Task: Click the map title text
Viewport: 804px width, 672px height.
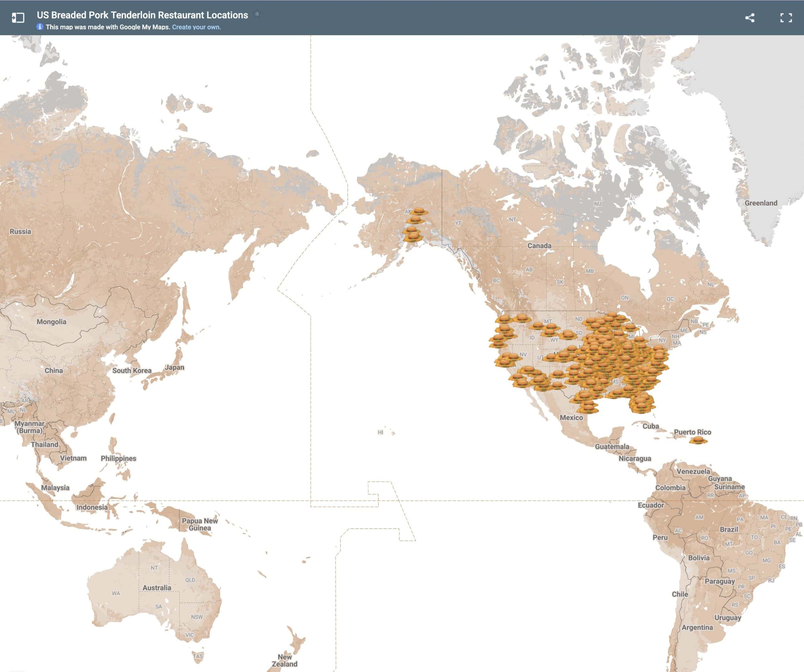Action: point(142,15)
